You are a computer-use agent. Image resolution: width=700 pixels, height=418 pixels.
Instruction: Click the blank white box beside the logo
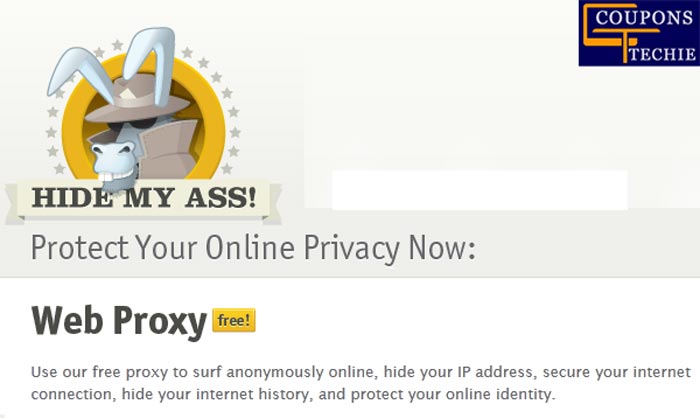[480, 190]
